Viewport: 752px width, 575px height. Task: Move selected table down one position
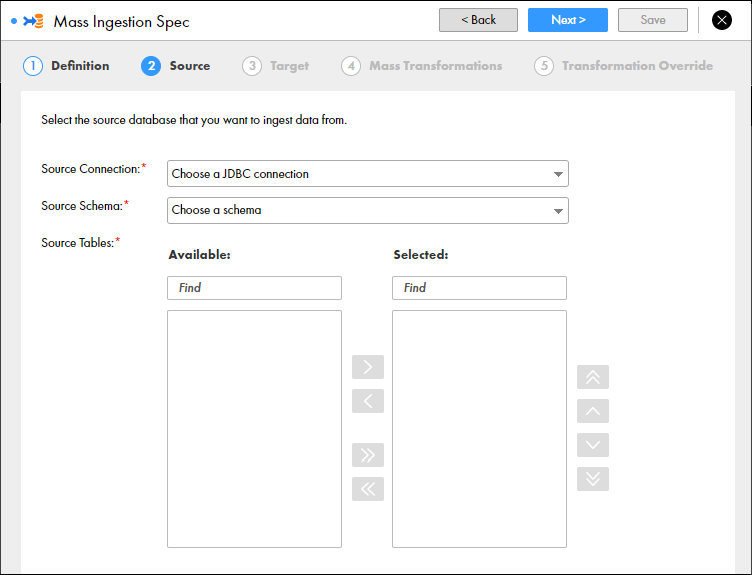click(593, 445)
